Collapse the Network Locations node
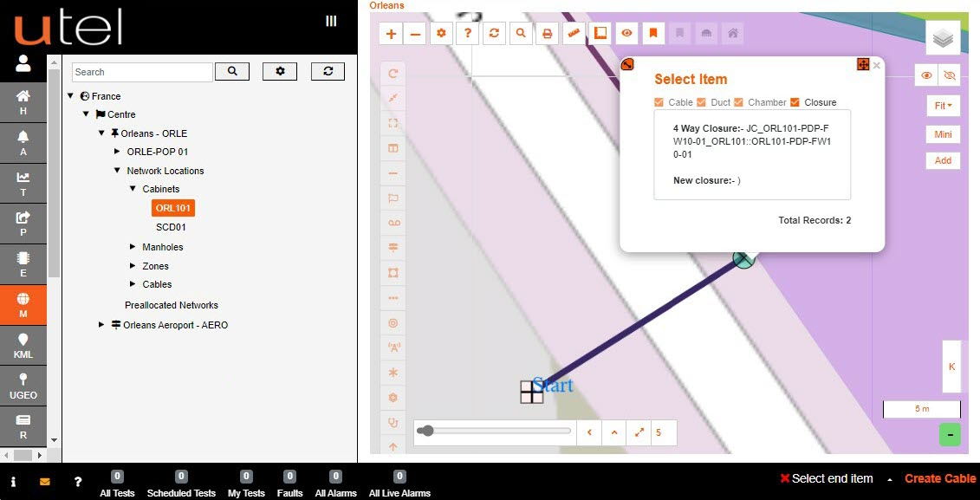Screen dimensions: 980x500 pos(117,170)
